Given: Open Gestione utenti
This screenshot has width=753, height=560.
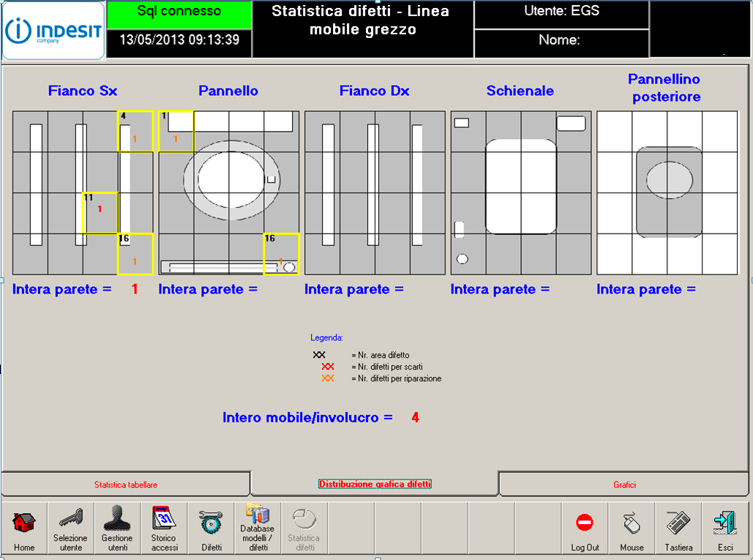Looking at the screenshot, I should pyautogui.click(x=117, y=529).
